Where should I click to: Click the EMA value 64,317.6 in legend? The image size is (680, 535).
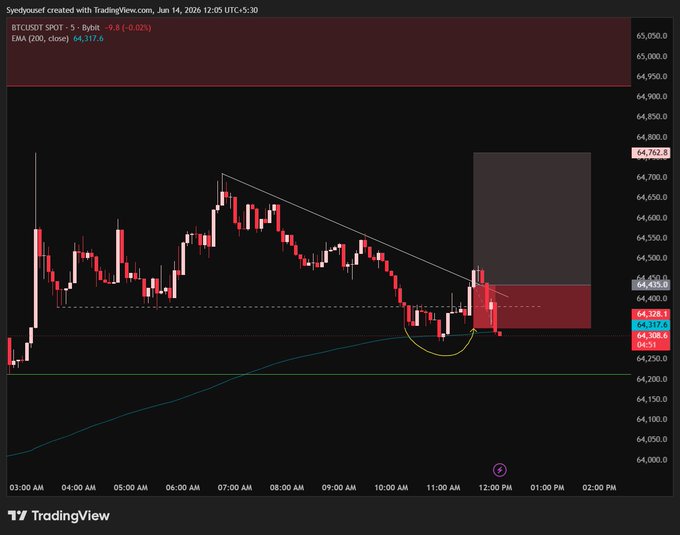point(88,39)
